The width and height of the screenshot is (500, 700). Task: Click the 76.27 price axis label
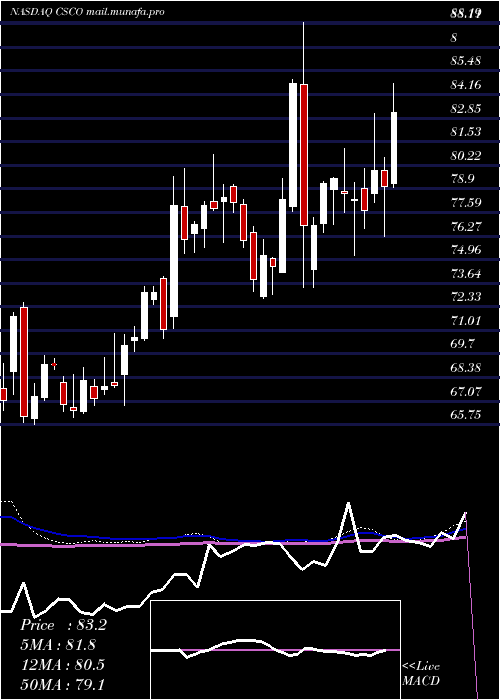[x=466, y=226]
